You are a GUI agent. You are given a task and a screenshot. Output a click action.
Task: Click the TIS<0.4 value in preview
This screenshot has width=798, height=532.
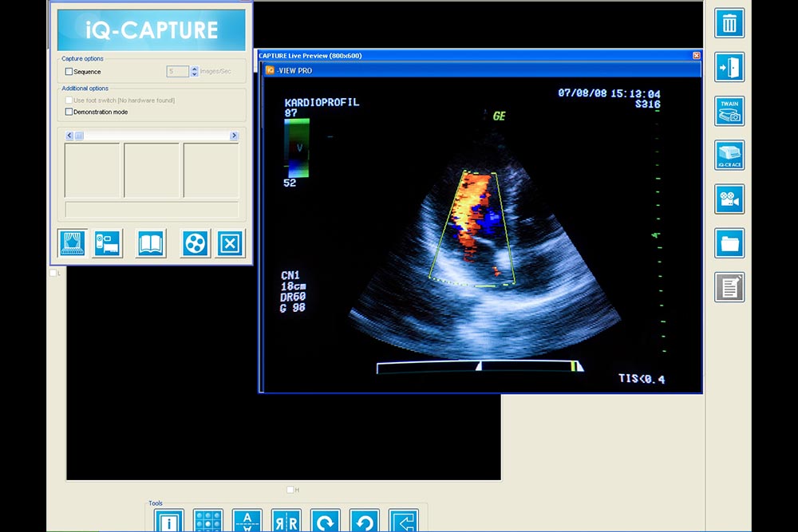[x=642, y=379]
